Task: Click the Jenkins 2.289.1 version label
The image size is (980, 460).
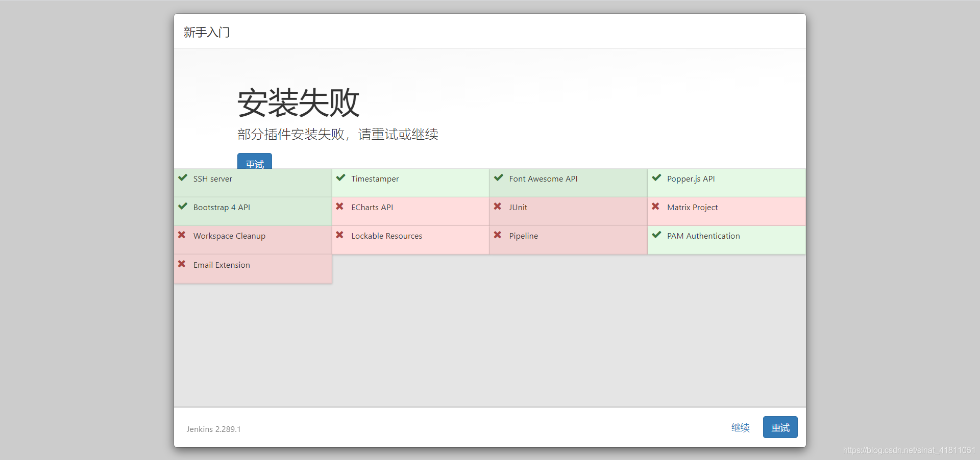Action: (213, 429)
